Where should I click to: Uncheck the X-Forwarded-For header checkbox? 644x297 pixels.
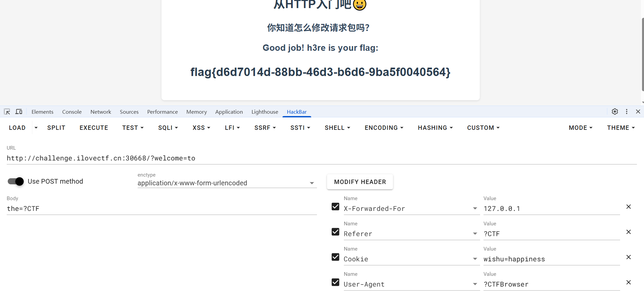pyautogui.click(x=335, y=207)
